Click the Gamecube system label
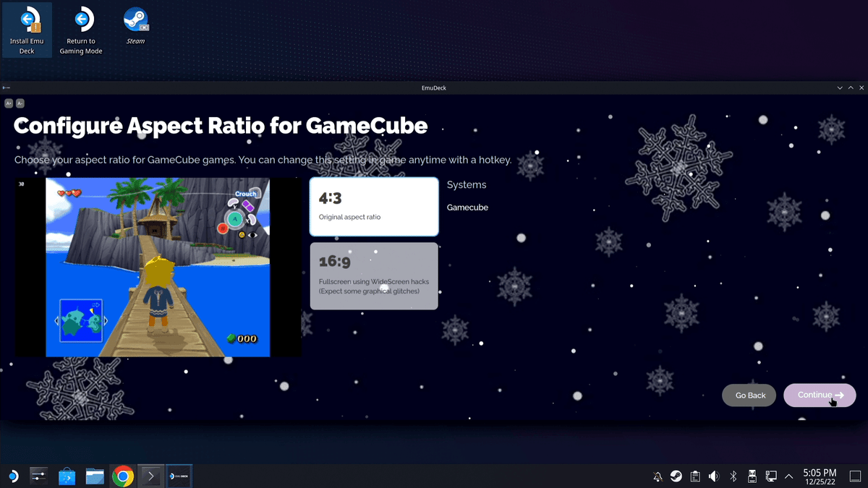868x488 pixels. (467, 207)
